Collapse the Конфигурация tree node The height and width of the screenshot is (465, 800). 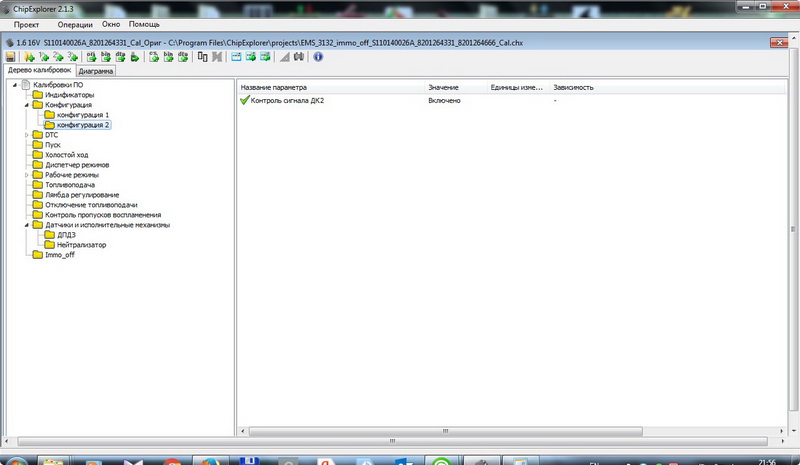click(26, 105)
